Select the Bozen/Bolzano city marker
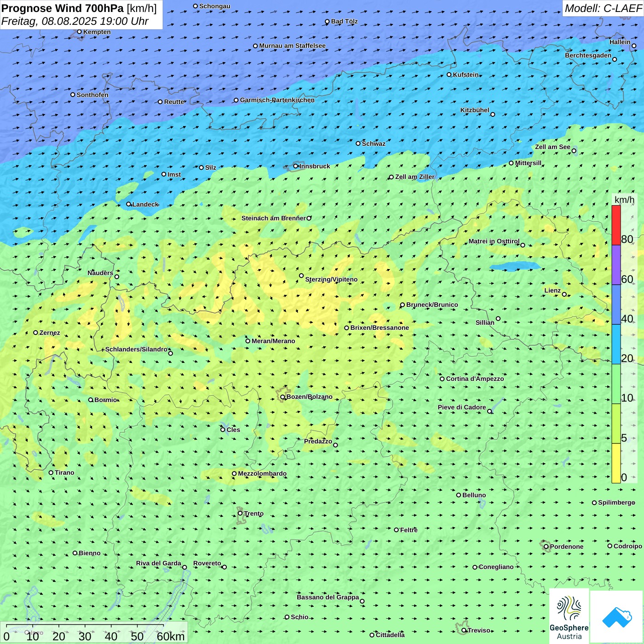The height and width of the screenshot is (644, 644). [282, 397]
